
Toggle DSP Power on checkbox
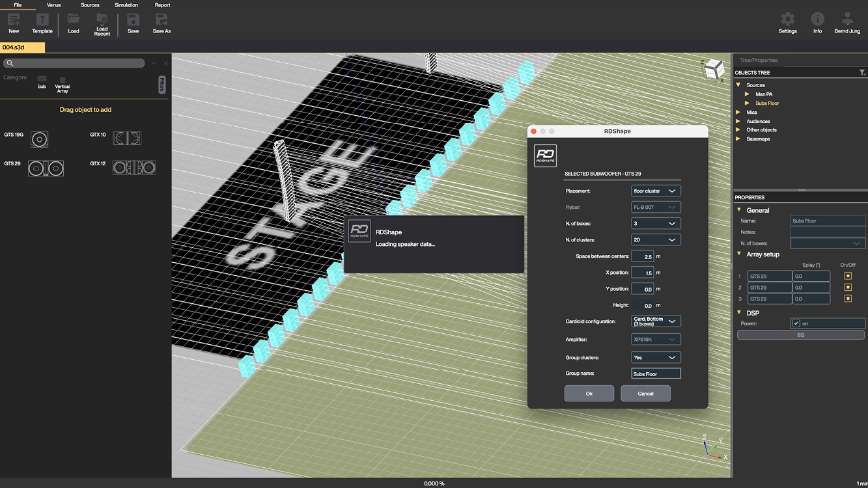796,323
